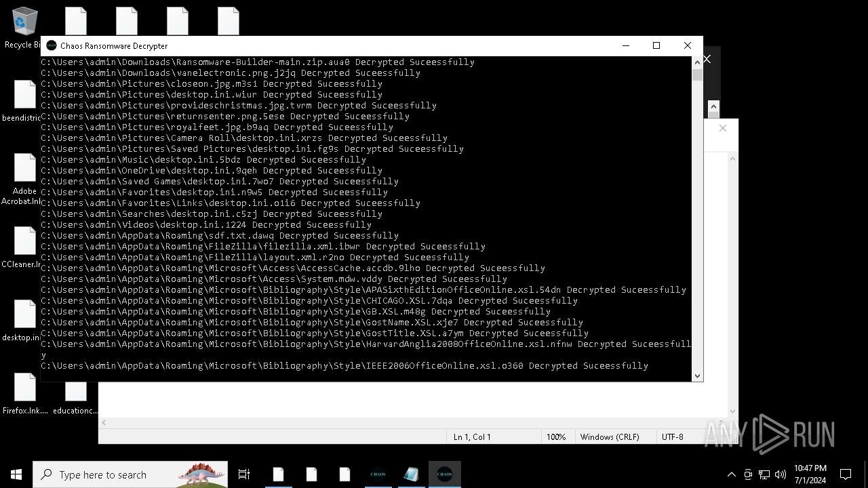Open the Windows Start menu
868x488 pixels.
coord(16,474)
